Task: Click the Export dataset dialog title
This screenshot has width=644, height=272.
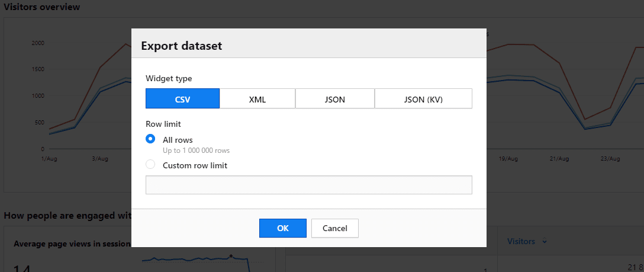Action: click(x=181, y=46)
